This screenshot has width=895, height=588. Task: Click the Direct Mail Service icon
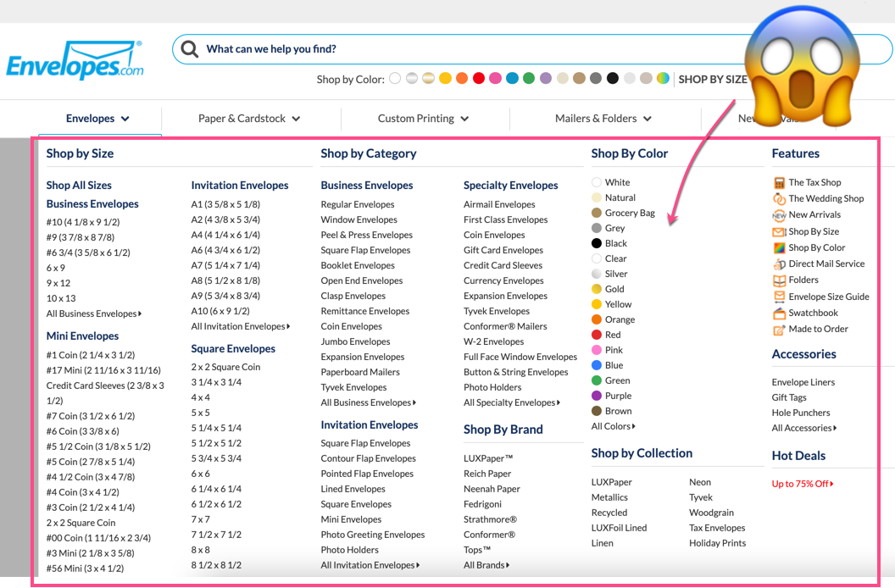pos(779,264)
